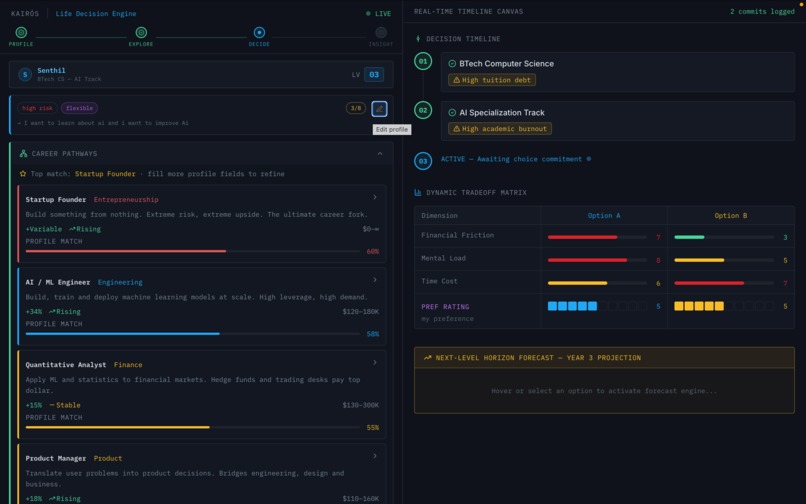This screenshot has width=806, height=504.
Task: Click the PREF RATING row label
Action: [x=445, y=307]
